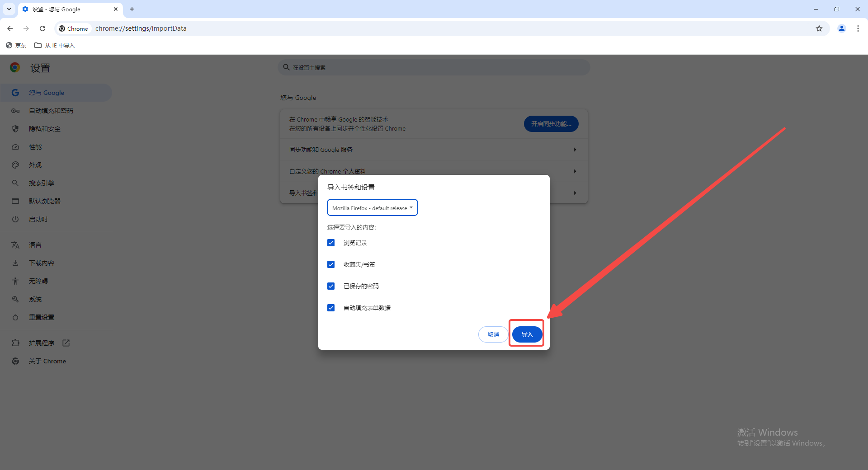Uncheck the 收藏夹/书签 checkbox
Viewport: 868px width, 470px height.
point(331,264)
